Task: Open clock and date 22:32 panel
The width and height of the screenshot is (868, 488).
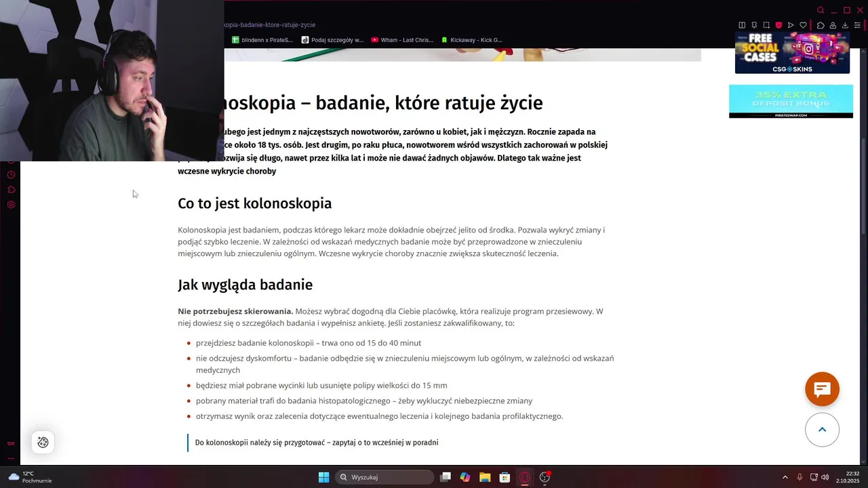Action: [848, 477]
